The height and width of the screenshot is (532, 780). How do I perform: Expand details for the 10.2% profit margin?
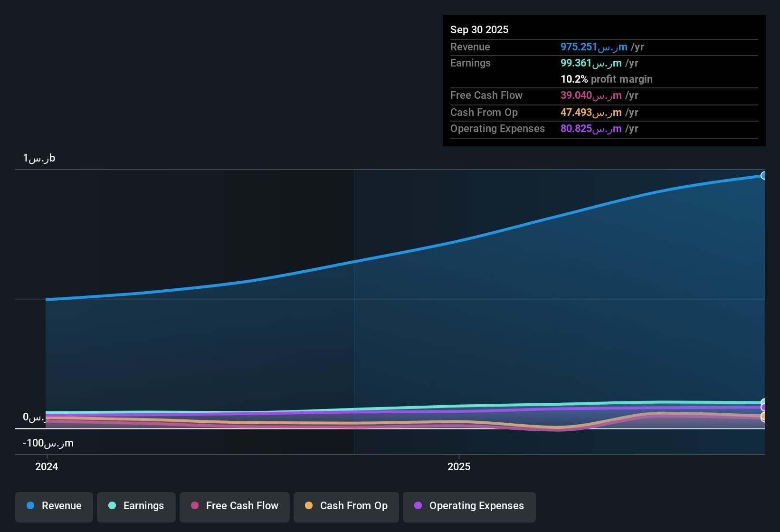click(606, 79)
